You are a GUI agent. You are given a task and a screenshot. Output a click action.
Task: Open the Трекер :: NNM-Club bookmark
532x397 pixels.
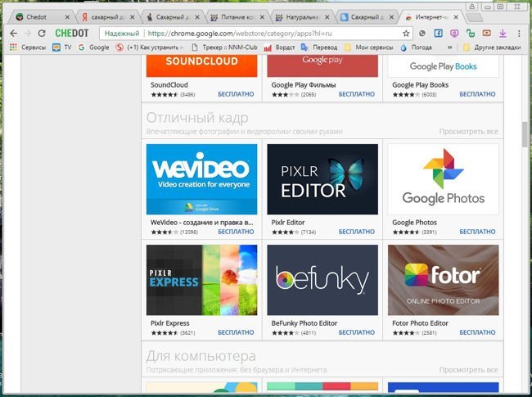click(x=224, y=47)
